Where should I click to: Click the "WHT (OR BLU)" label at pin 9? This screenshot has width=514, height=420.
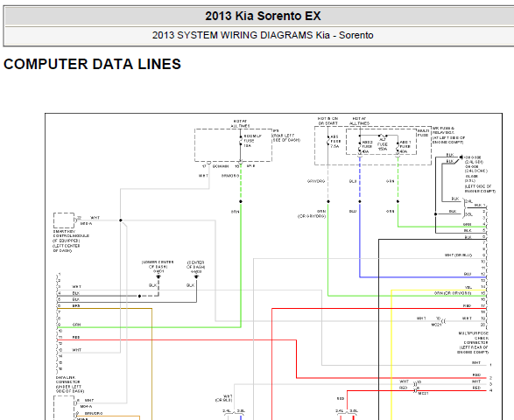[458, 255]
